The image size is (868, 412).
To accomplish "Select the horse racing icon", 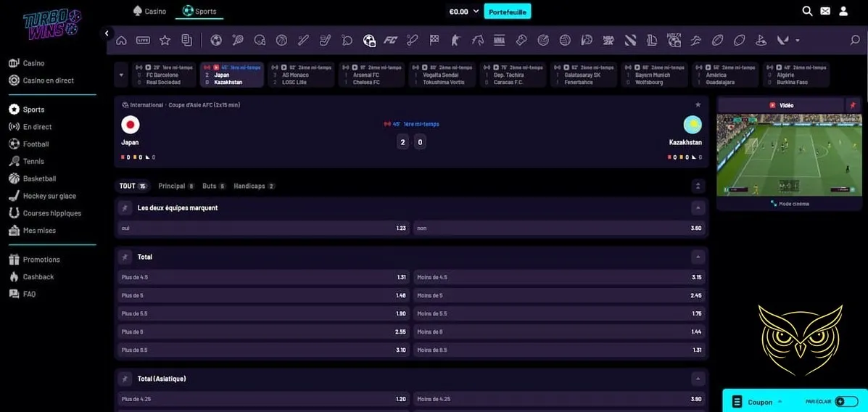I will pyautogui.click(x=477, y=41).
